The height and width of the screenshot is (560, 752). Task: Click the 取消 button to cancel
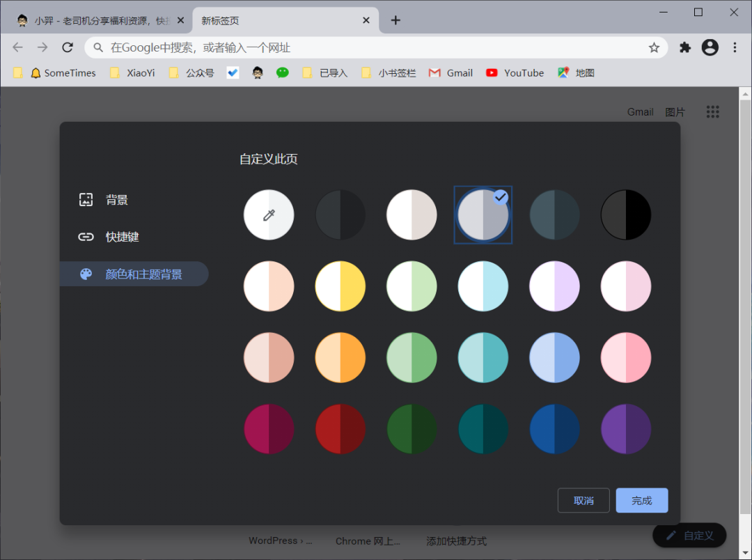pyautogui.click(x=583, y=500)
